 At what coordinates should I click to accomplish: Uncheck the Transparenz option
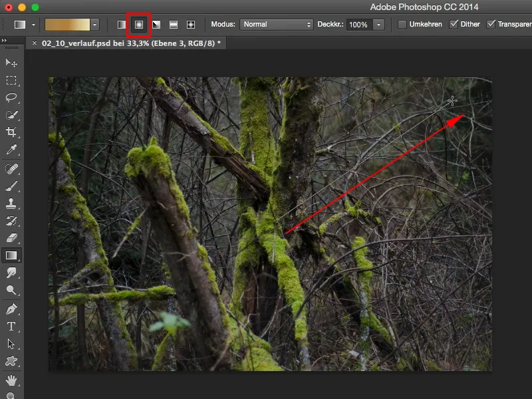[492, 23]
